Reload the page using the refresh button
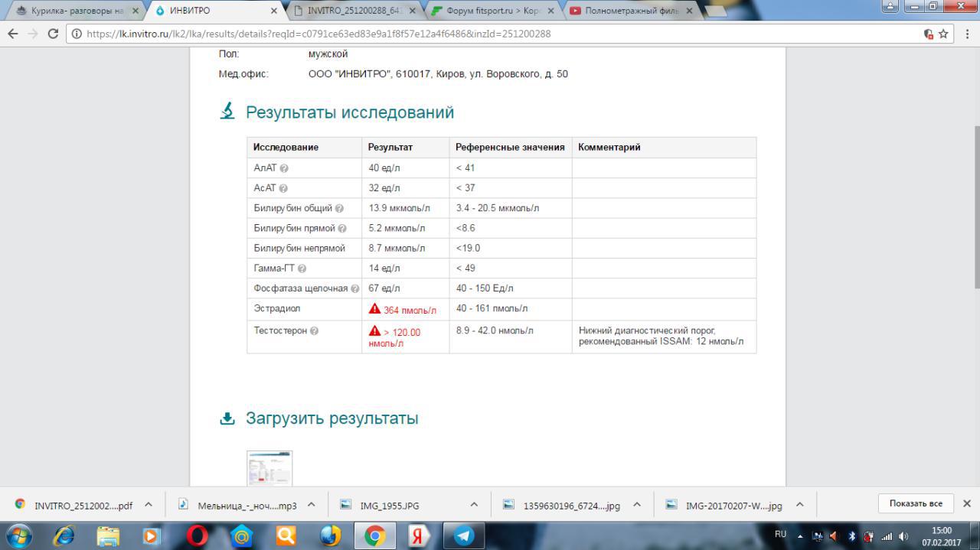This screenshot has height=550, width=980. 53,34
